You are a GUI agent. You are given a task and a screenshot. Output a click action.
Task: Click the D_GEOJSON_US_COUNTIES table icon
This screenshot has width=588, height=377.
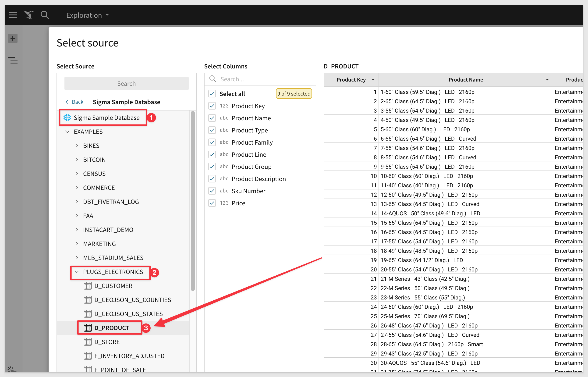tap(88, 300)
